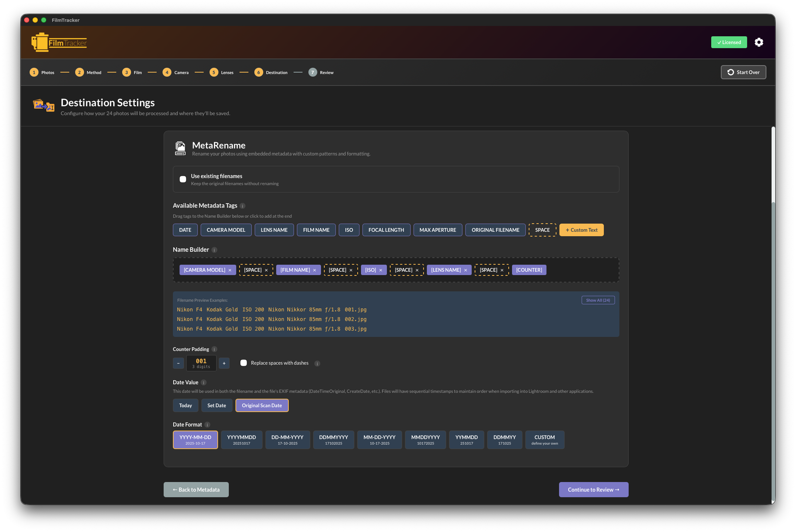Check the Use existing filenames option
796x532 pixels.
(x=183, y=179)
